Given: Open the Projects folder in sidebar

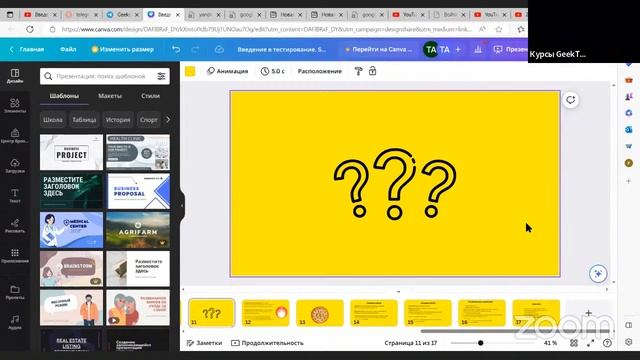Looking at the screenshot, I should click(x=15, y=292).
